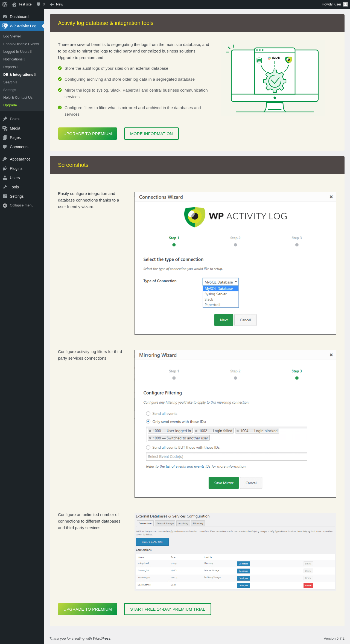The image size is (350, 644).
Task: Click the Screenshots section heading
Action: 73,165
